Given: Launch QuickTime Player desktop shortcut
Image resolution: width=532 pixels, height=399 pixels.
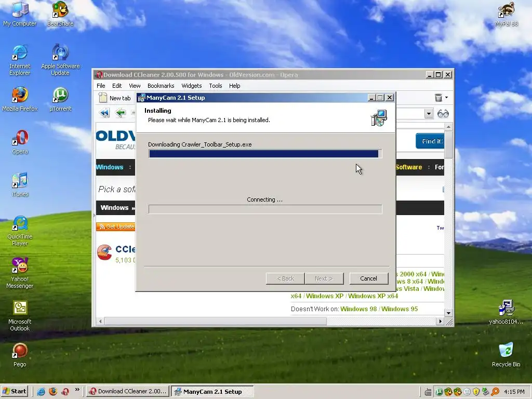Looking at the screenshot, I should (20, 231).
